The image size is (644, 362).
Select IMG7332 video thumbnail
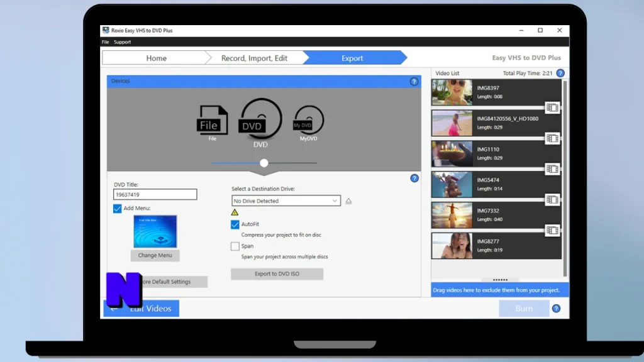pyautogui.click(x=452, y=215)
